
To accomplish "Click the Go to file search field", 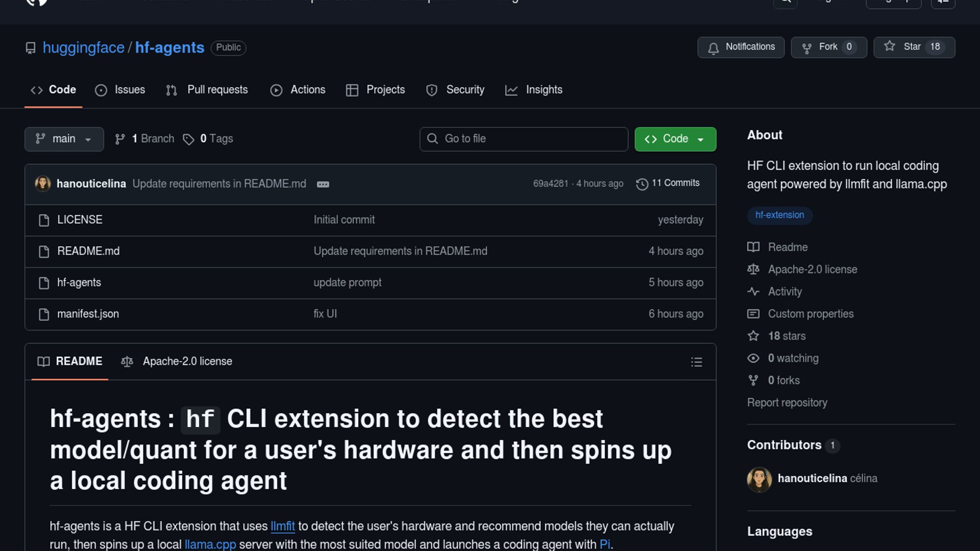I will (x=524, y=139).
